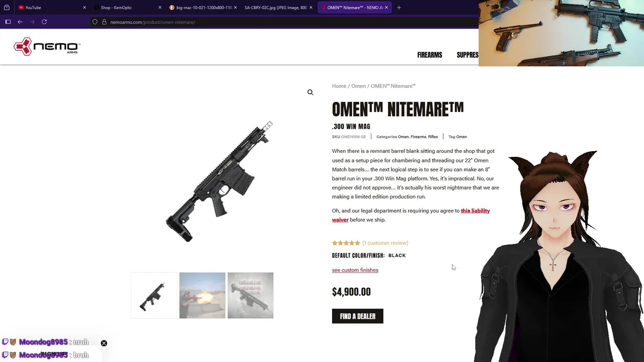
Task: Open the FIREARMS navigation menu
Action: 430,55
